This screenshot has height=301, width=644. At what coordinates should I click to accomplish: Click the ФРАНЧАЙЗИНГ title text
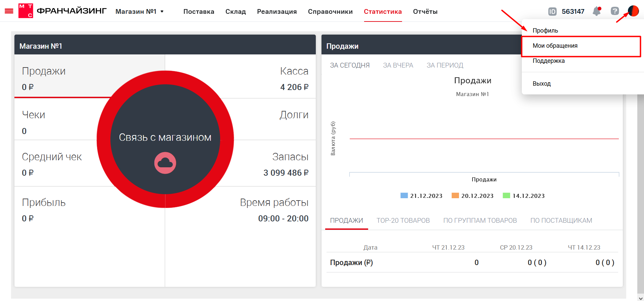pyautogui.click(x=71, y=11)
